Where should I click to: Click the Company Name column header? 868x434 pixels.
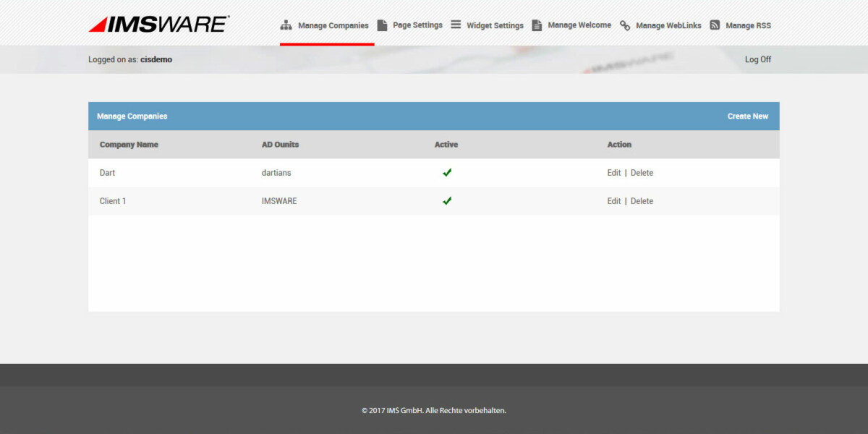coord(130,144)
